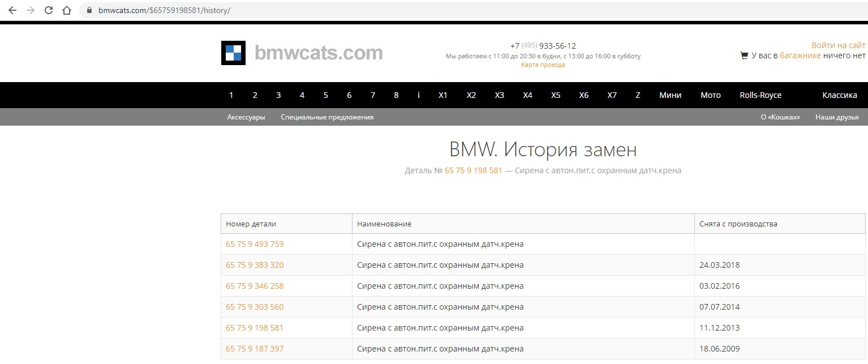The width and height of the screenshot is (868, 364).
Task: Open the X2 menu item
Action: (x=471, y=95)
